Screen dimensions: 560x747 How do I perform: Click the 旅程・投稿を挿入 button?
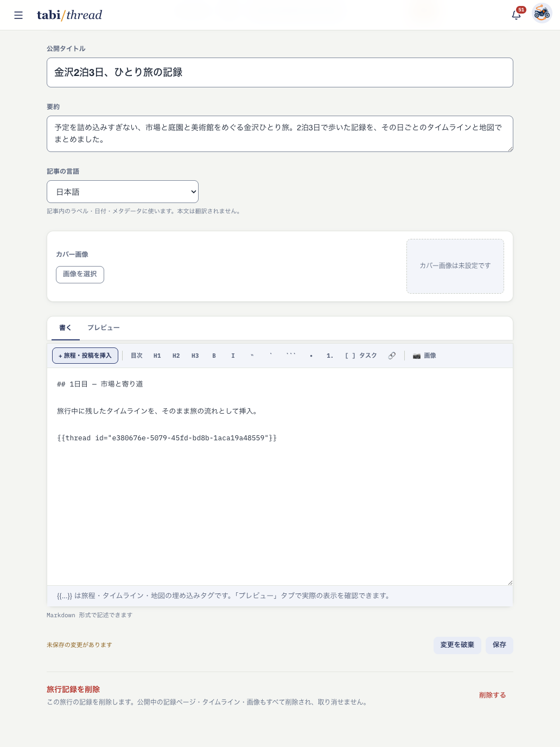(85, 356)
